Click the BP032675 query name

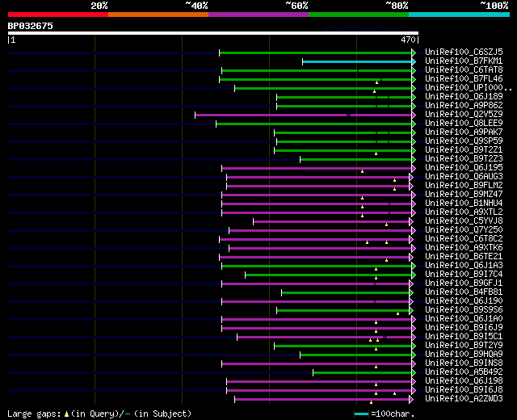click(31, 26)
